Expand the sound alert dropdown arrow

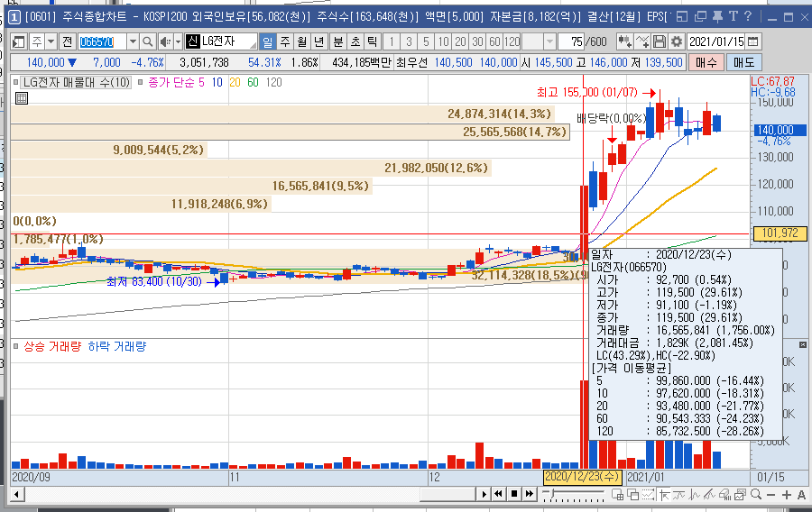[178, 41]
